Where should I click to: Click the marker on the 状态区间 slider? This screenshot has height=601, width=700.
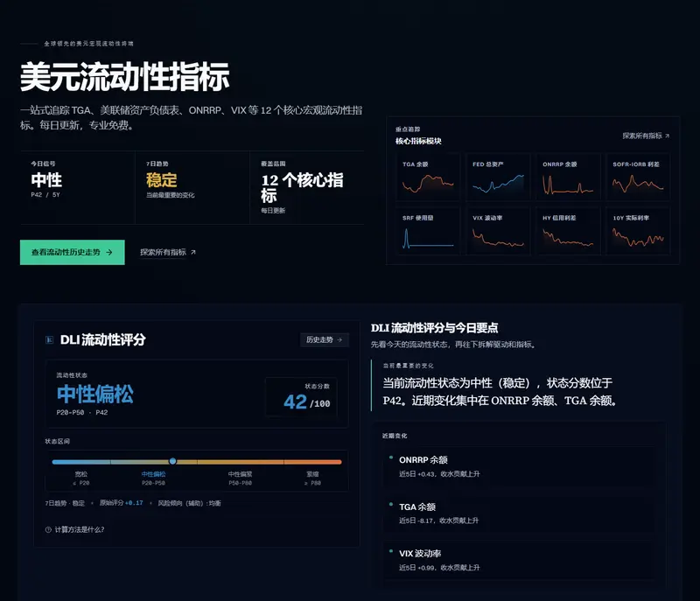pyautogui.click(x=172, y=461)
